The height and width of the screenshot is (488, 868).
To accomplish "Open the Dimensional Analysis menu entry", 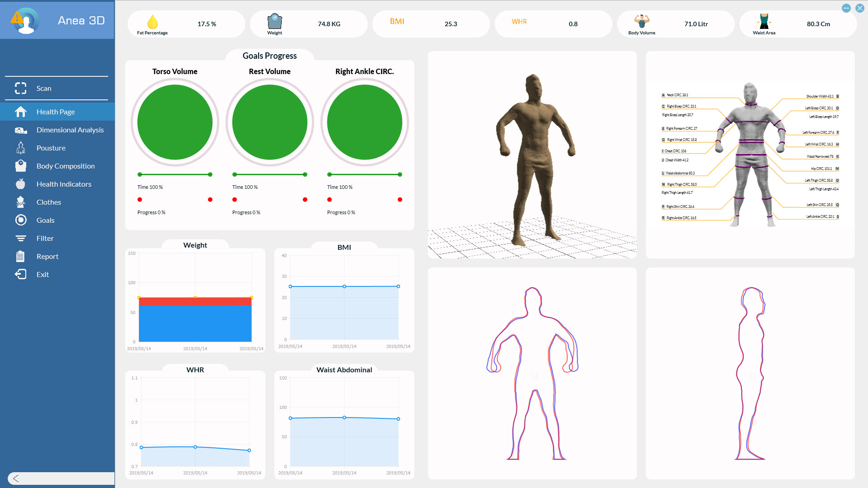I will (70, 130).
